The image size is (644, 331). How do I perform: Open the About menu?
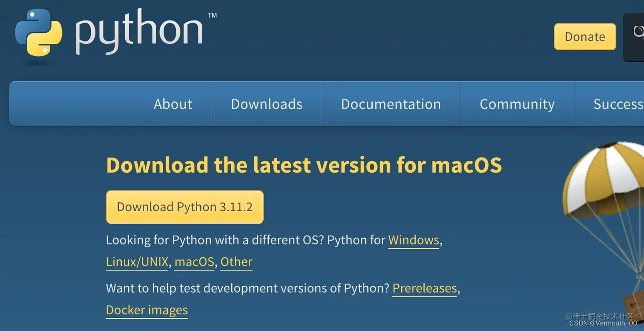pos(173,104)
